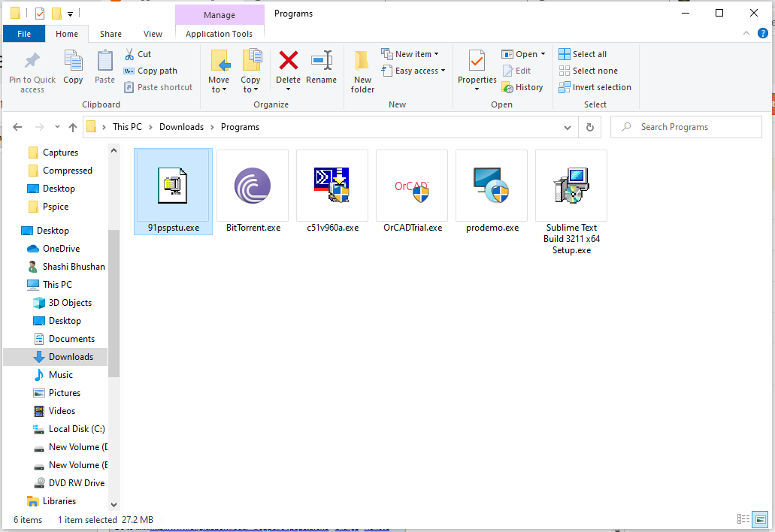The image size is (775, 532).
Task: Click inside the Search Programs box
Action: (684, 126)
